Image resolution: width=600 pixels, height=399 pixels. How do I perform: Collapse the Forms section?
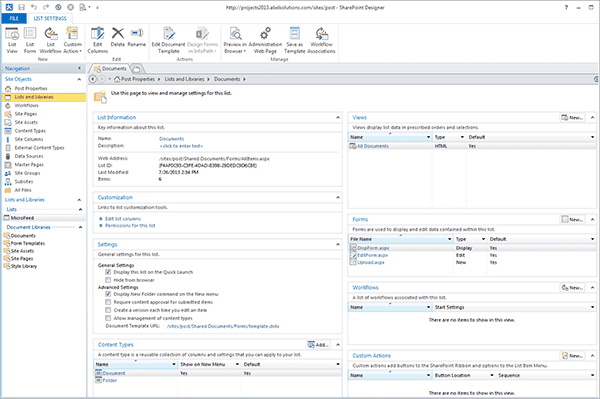pos(592,220)
